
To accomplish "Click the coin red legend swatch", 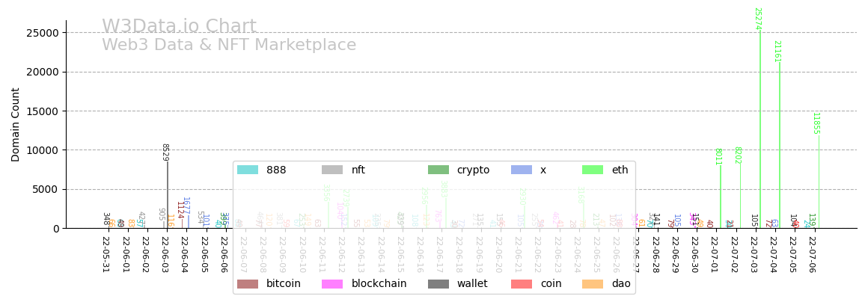I will coord(522,284).
